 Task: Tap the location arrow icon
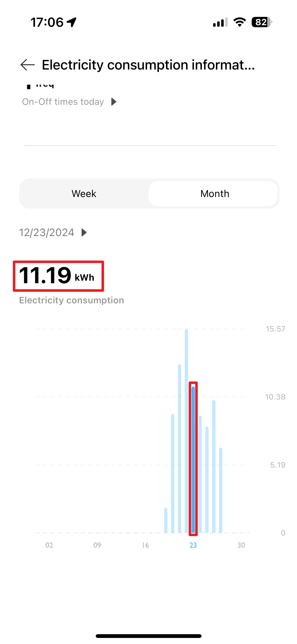click(72, 22)
